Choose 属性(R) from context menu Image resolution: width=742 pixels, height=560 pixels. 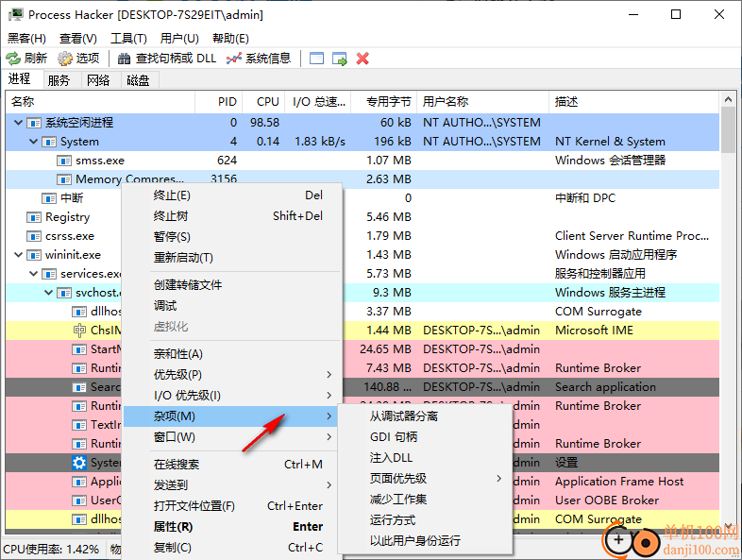click(x=232, y=527)
